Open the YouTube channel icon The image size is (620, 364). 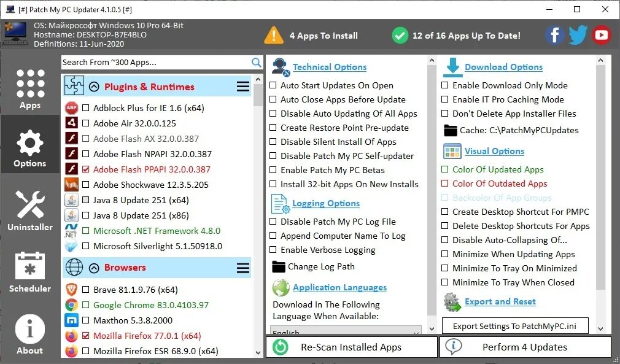coord(602,35)
